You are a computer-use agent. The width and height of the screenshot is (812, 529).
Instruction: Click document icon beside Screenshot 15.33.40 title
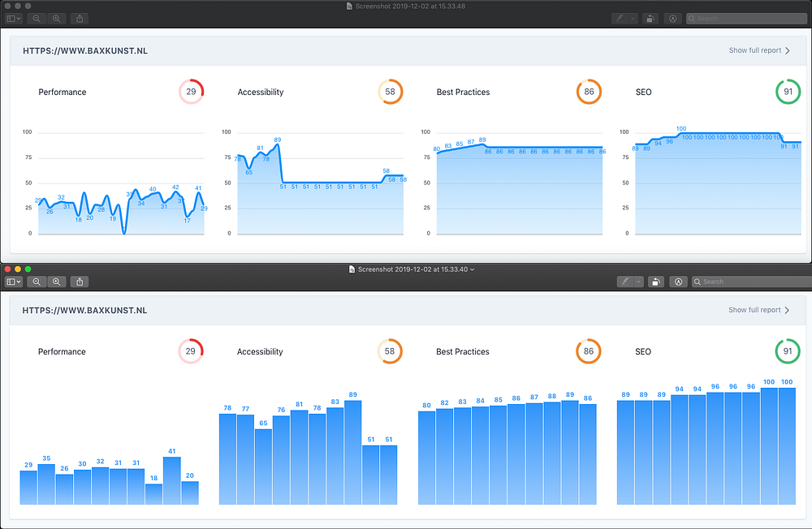pos(352,269)
